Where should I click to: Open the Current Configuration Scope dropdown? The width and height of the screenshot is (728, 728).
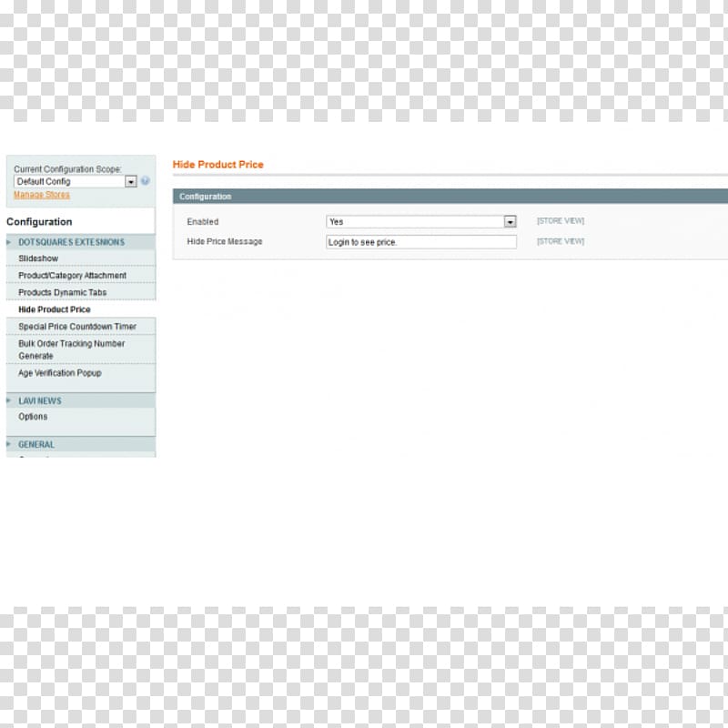pos(76,181)
